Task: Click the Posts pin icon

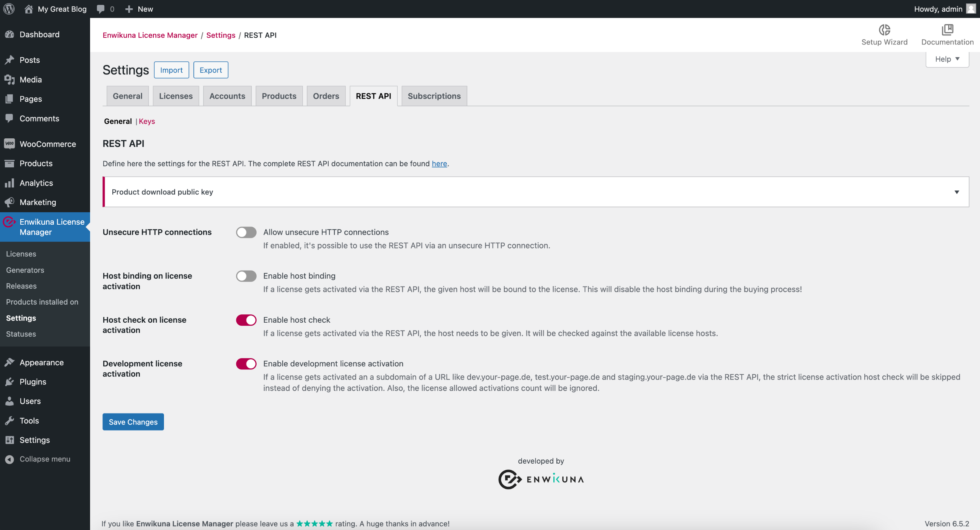Action: pos(9,60)
